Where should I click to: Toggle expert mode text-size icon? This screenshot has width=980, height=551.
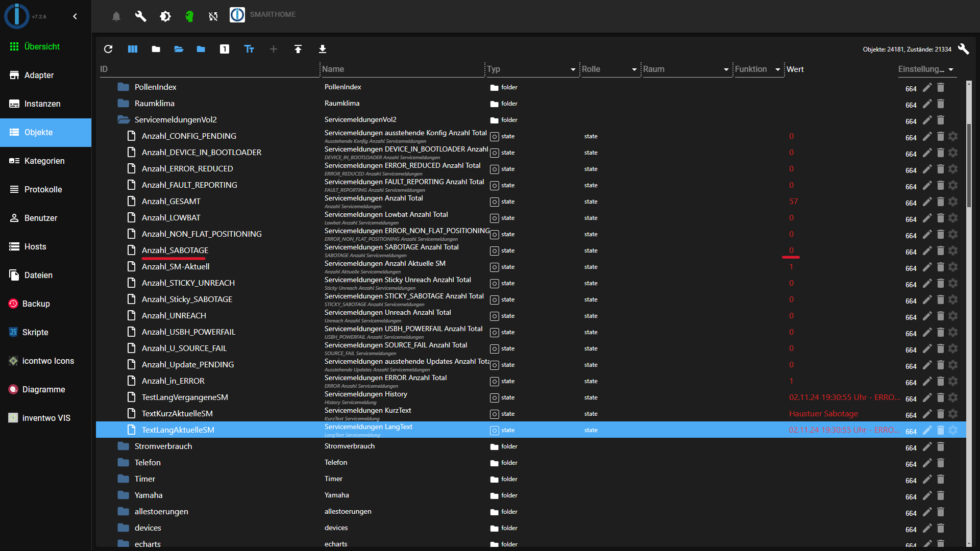pos(249,49)
